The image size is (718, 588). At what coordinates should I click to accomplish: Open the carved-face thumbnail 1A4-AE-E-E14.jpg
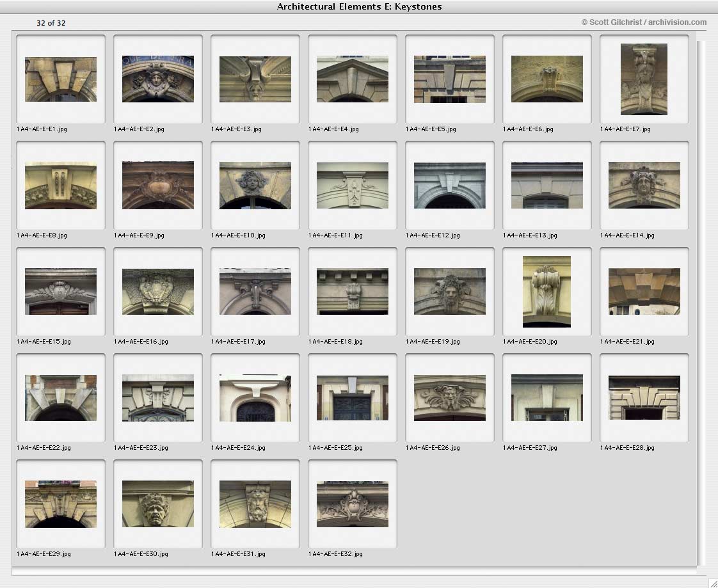tap(644, 186)
